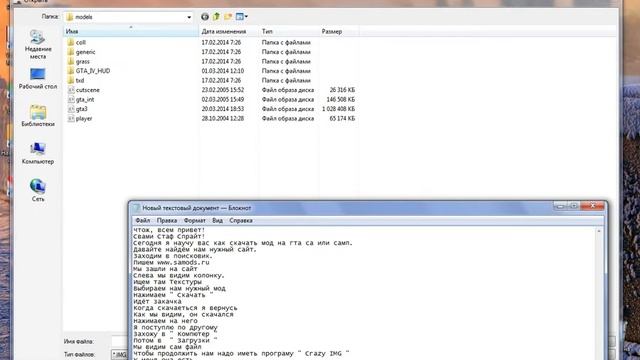Select the txd folder icon
This screenshot has height=360, width=640.
pyautogui.click(x=71, y=80)
